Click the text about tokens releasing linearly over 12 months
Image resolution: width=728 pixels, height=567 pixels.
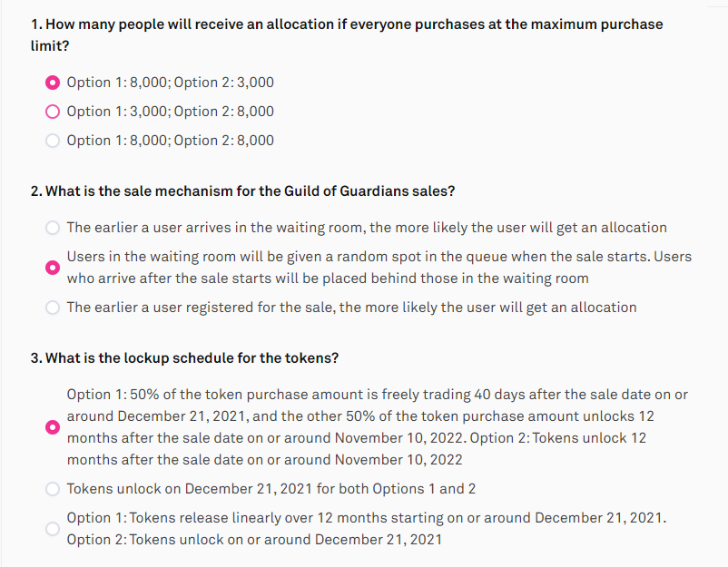(367, 529)
